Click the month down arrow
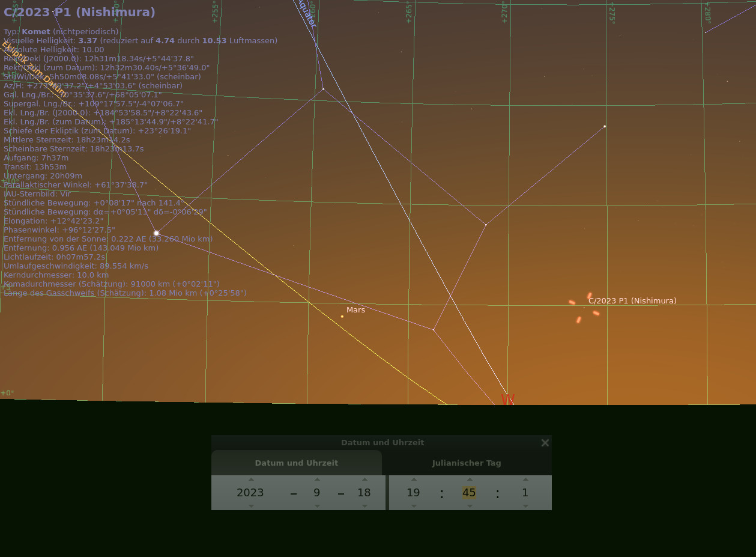 (x=317, y=506)
